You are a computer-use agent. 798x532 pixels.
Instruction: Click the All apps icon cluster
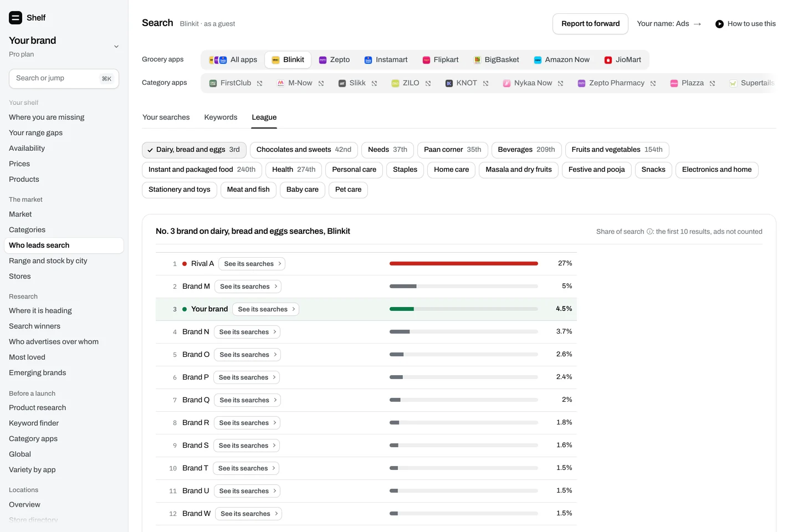[218, 60]
